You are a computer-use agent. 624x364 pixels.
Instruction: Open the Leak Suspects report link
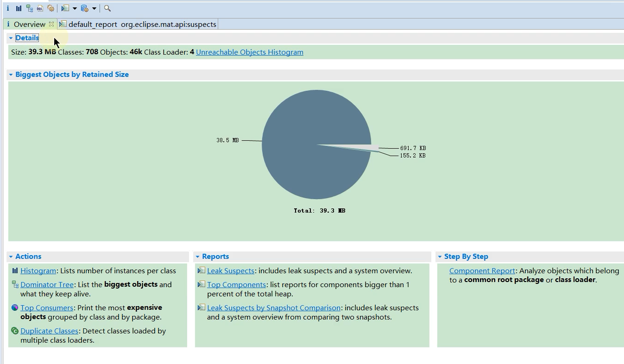[x=231, y=270]
